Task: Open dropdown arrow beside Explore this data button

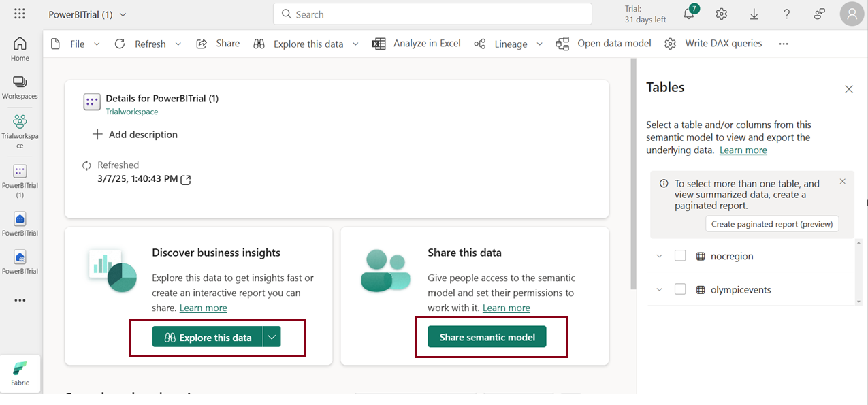Action: click(272, 337)
